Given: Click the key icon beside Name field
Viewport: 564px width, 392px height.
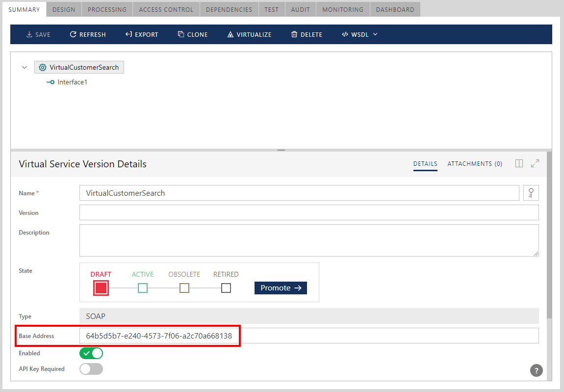Looking at the screenshot, I should tap(531, 193).
